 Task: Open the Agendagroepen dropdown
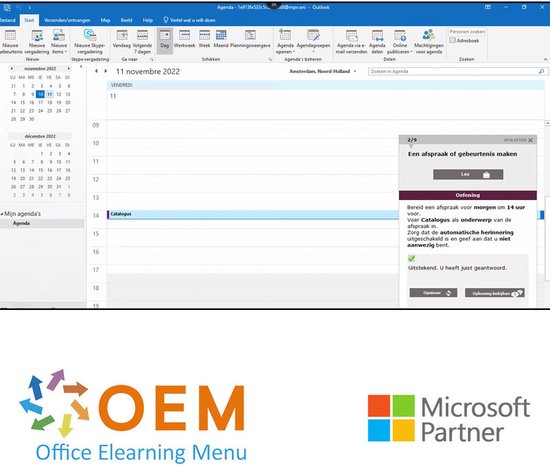(x=313, y=42)
